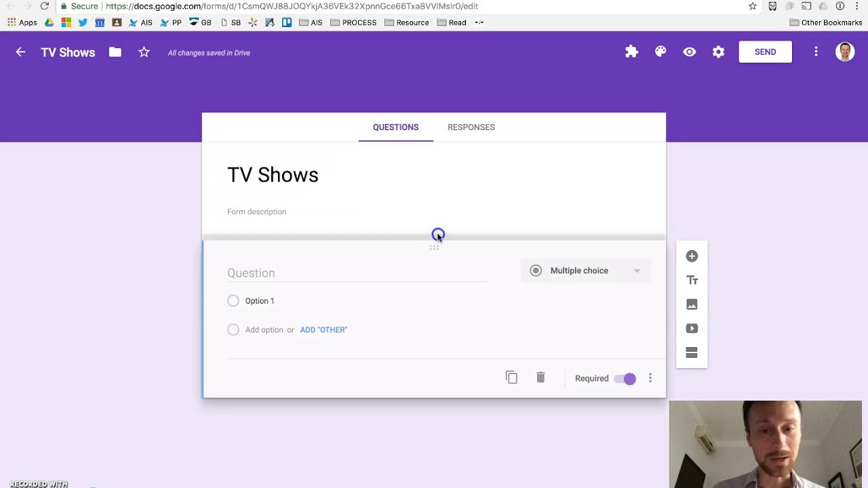Click the Cast extension icon

click(806, 6)
